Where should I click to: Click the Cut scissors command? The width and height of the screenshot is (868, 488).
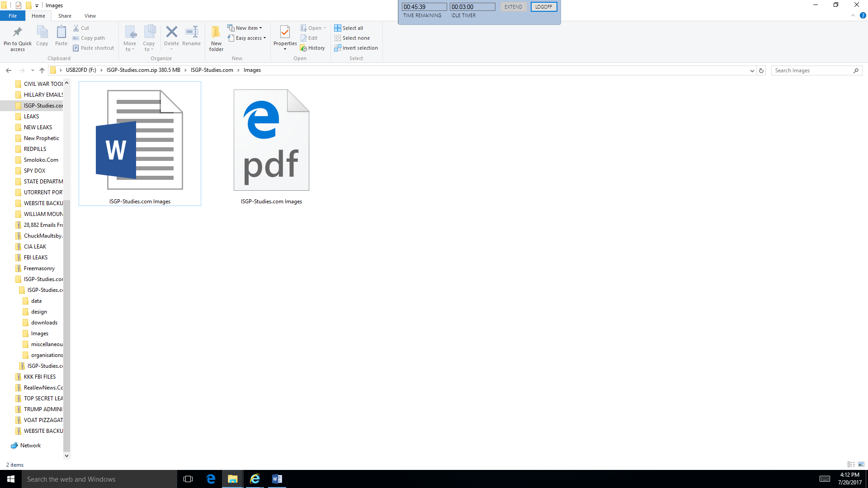click(81, 28)
